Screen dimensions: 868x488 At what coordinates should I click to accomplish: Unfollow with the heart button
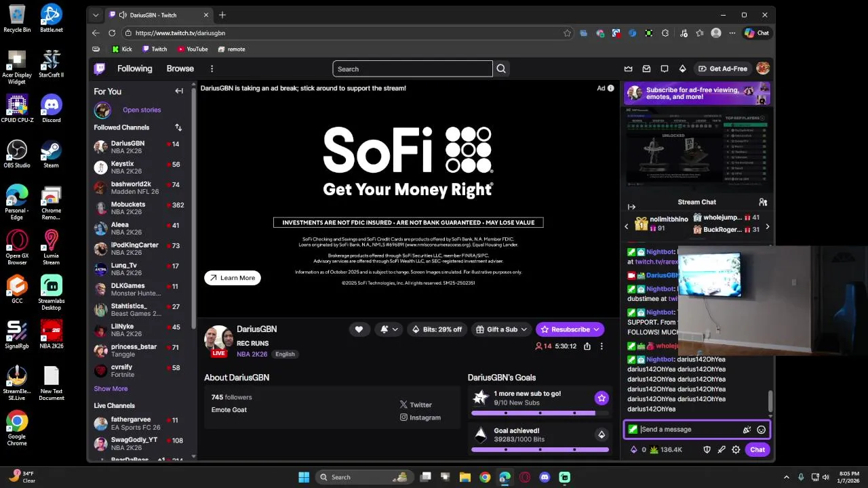(x=359, y=329)
